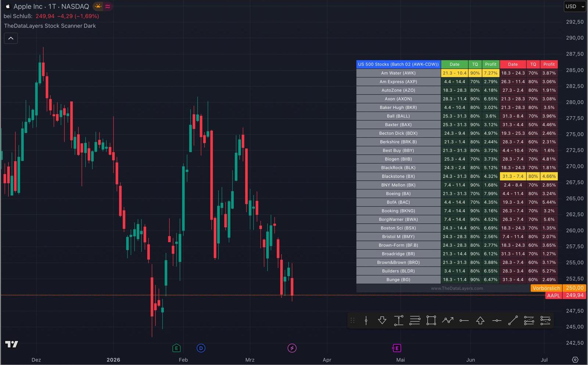The width and height of the screenshot is (588, 365).
Task: Click the green earnings E marker near Feb
Action: coord(176,348)
